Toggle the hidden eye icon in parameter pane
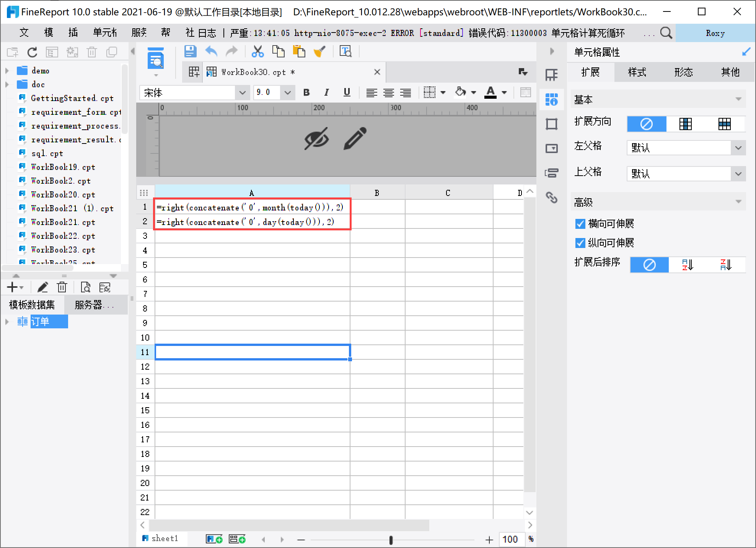756x548 pixels. (316, 139)
